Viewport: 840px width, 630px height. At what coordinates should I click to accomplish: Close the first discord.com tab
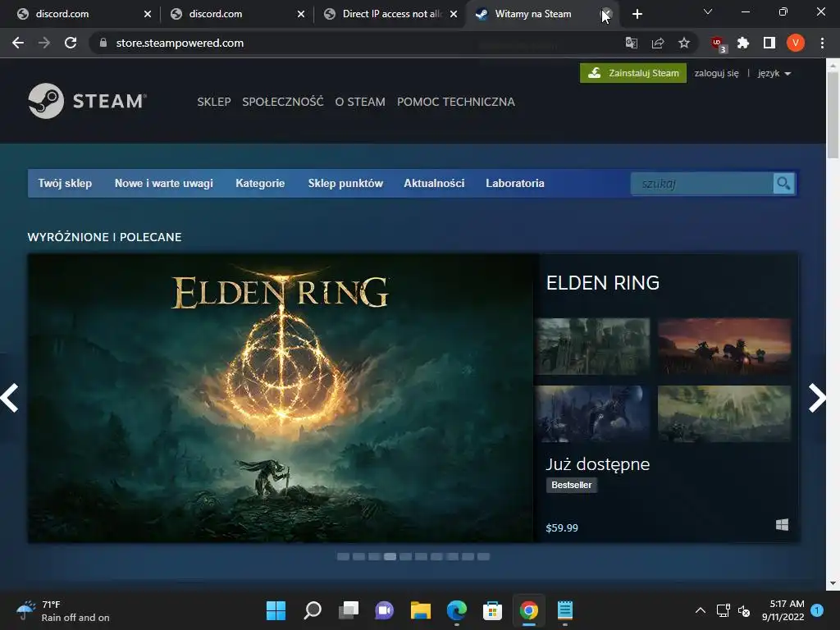click(148, 14)
